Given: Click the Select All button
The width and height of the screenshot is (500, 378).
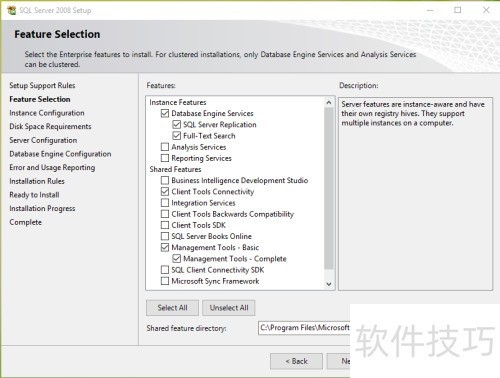Looking at the screenshot, I should [172, 308].
